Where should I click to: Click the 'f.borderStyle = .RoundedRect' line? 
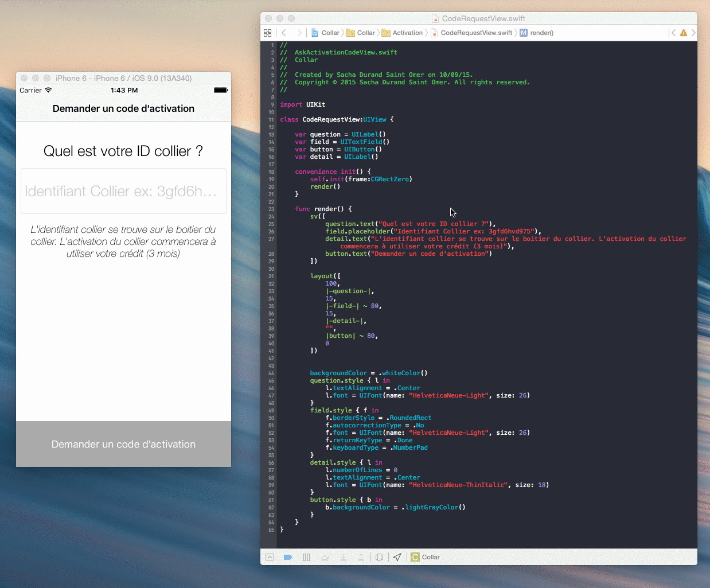(x=379, y=418)
